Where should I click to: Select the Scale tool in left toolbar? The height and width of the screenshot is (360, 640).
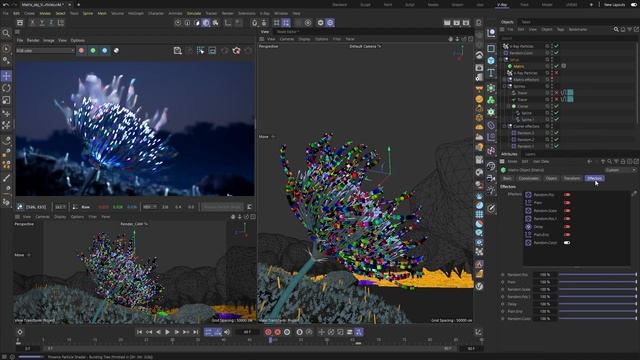(7, 100)
